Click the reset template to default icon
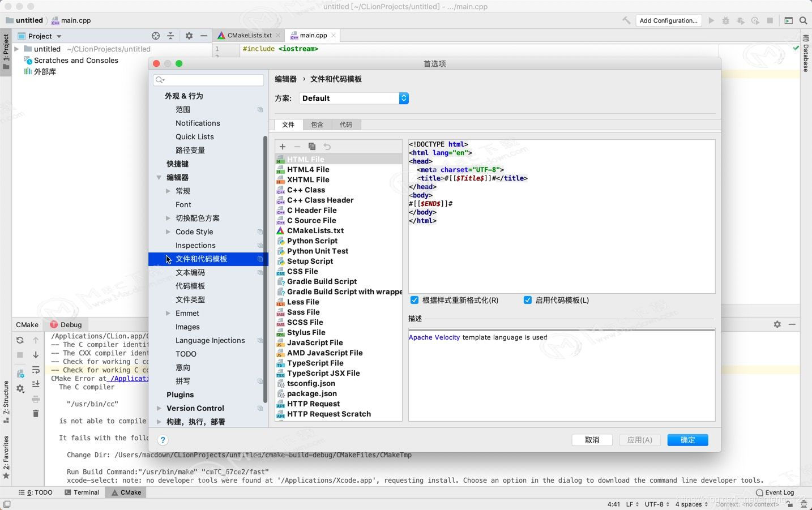This screenshot has height=510, width=812. click(327, 147)
